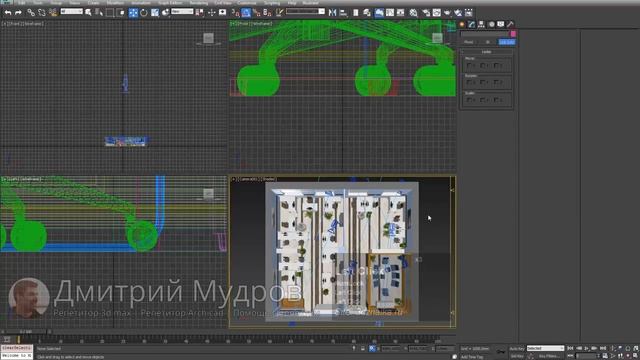Click the Bind to Space Warp icon
This screenshot has height=360, width=640.
(x=53, y=13)
